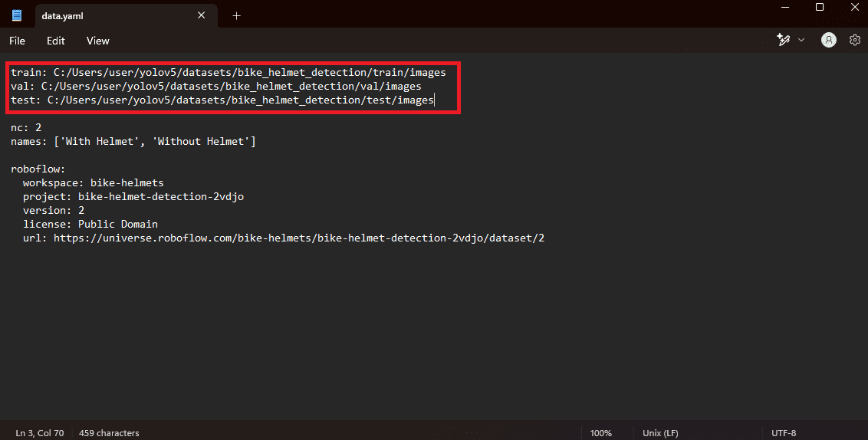Open the File menu
This screenshot has height=440, width=868.
(x=17, y=41)
